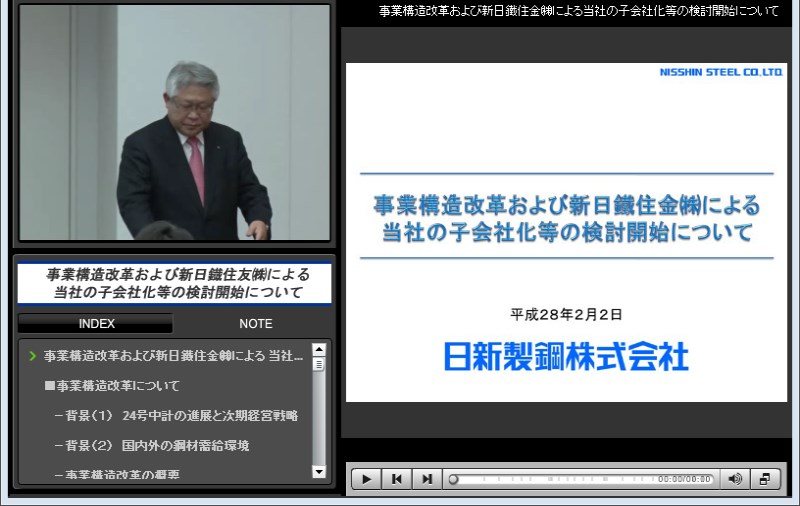This screenshot has width=800, height=506.
Task: Select index entry ■事業構造改革について
Action: (112, 386)
